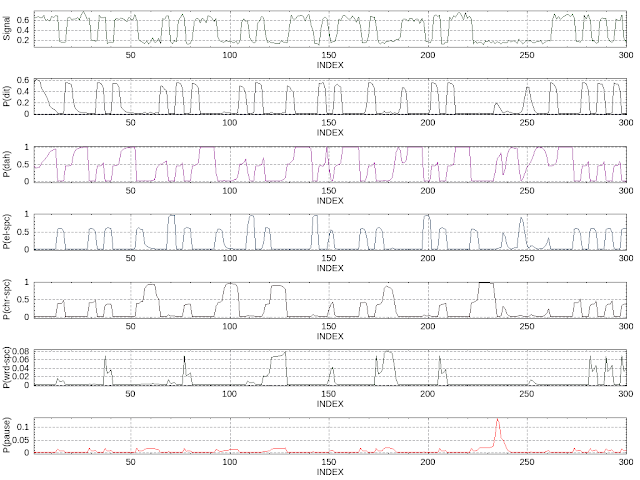Click the 0.08 tick on the P(wrd-spc) axis

click(21, 351)
